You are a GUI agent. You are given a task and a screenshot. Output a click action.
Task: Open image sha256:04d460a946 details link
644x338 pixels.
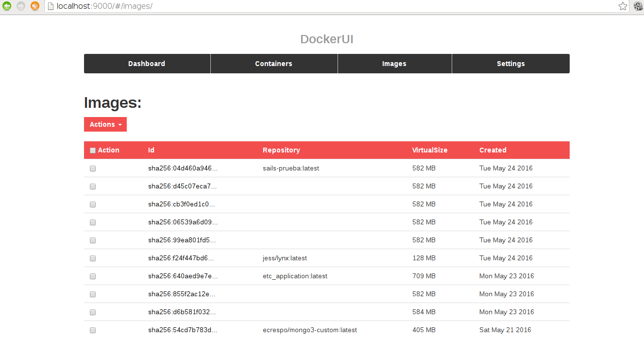183,169
